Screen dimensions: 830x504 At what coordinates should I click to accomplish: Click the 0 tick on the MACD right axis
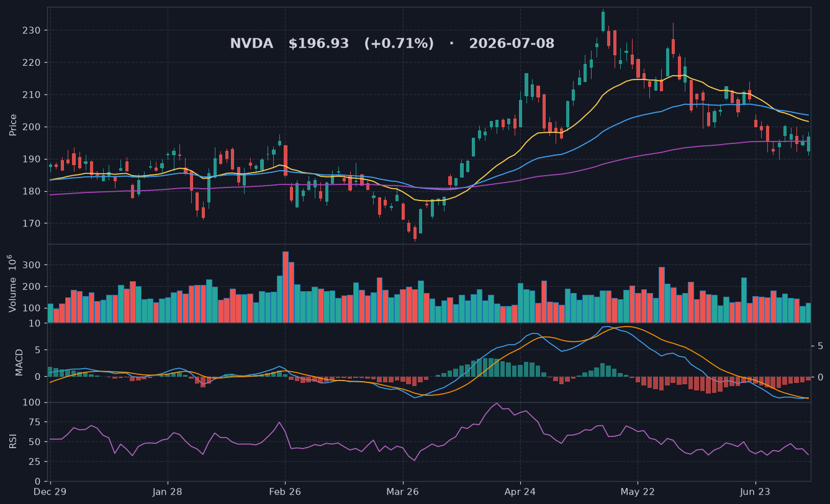(x=820, y=377)
